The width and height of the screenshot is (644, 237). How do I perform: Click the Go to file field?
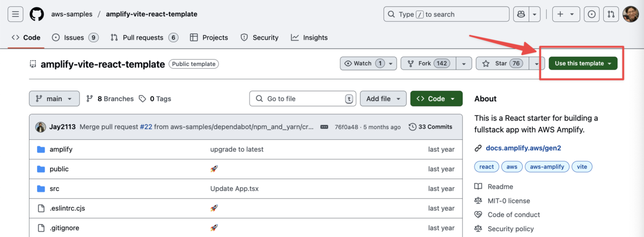303,99
